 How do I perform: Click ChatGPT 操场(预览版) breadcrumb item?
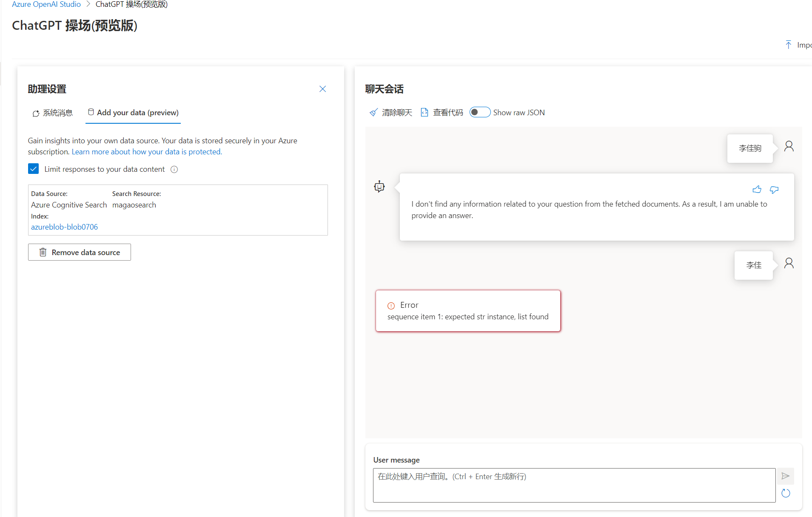point(131,4)
